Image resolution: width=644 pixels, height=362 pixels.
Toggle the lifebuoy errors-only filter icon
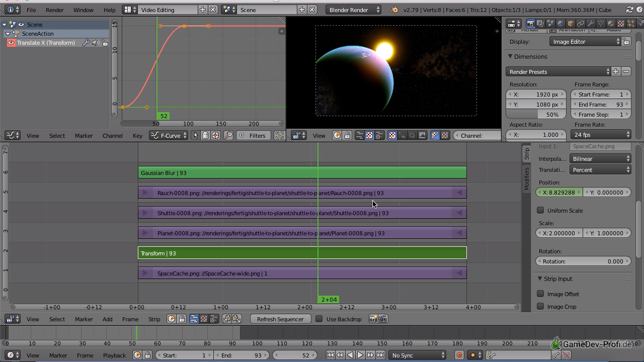pos(215,135)
